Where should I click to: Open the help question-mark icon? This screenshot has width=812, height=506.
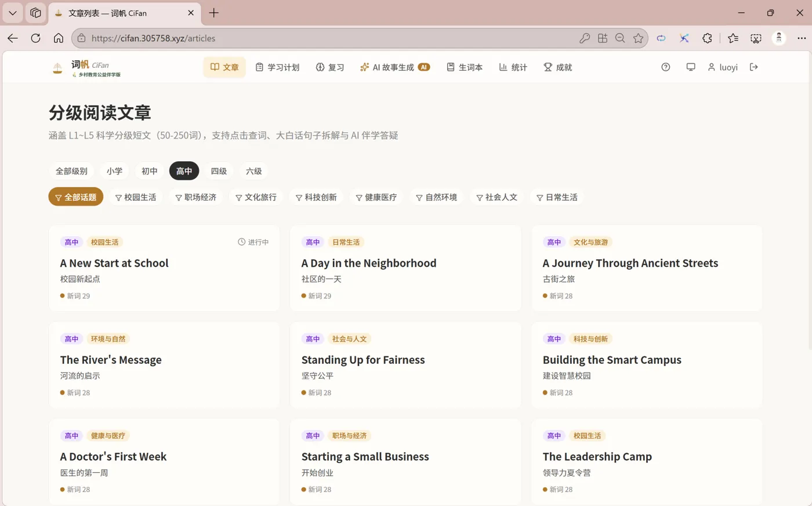(666, 67)
